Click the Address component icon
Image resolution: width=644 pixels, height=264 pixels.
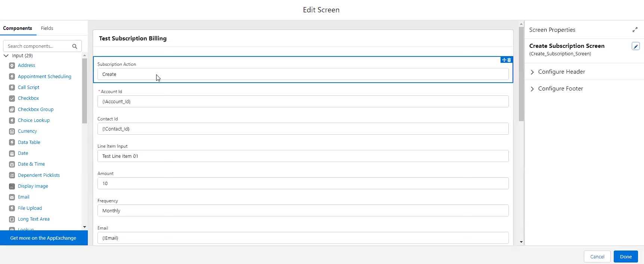[12, 65]
